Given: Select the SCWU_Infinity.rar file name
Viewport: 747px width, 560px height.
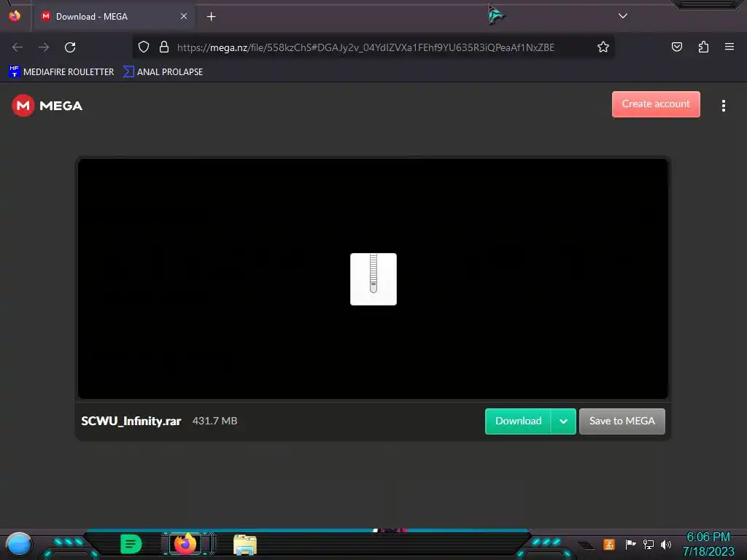Looking at the screenshot, I should click(x=131, y=421).
